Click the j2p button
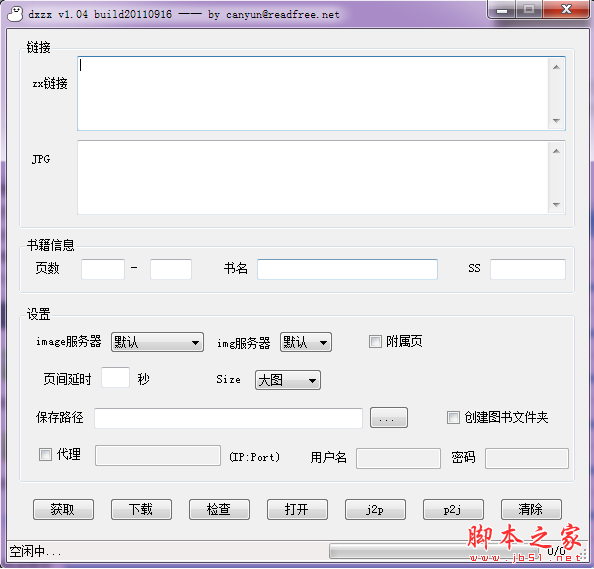Viewport: 594px width, 569px height. 375,510
